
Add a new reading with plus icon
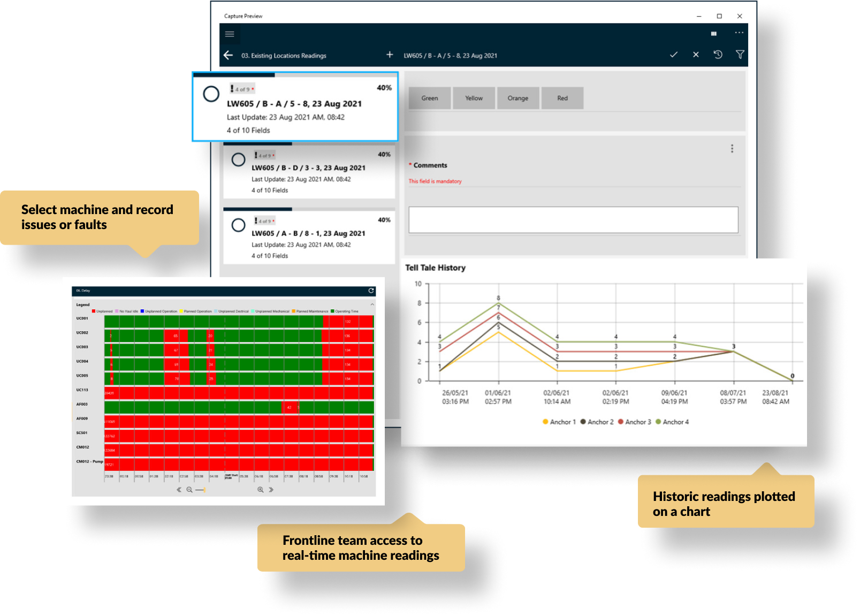tap(390, 55)
